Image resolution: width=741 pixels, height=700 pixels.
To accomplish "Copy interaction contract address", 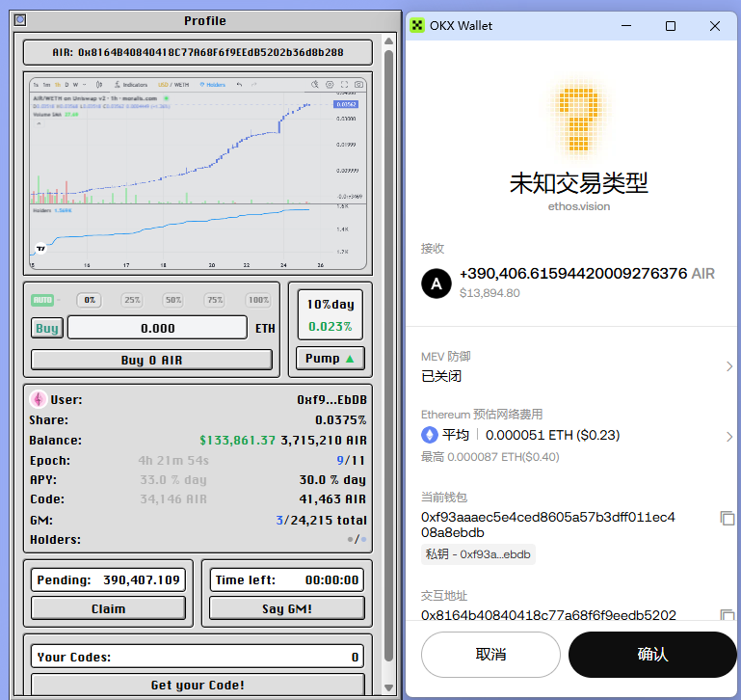I will pyautogui.click(x=727, y=614).
